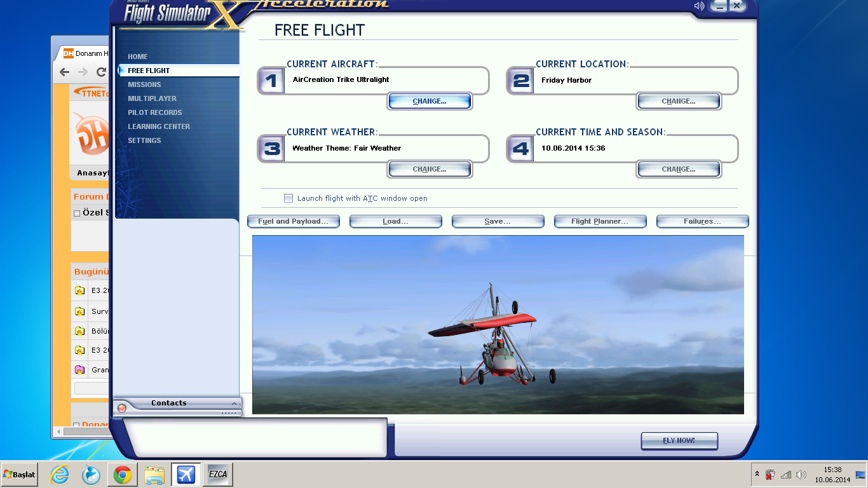Open SETTINGS in the sidebar
The width and height of the screenshot is (868, 488).
coord(144,140)
